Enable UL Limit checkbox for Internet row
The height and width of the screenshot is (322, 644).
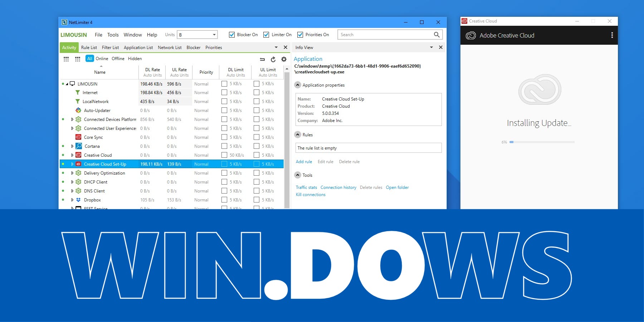click(x=257, y=93)
